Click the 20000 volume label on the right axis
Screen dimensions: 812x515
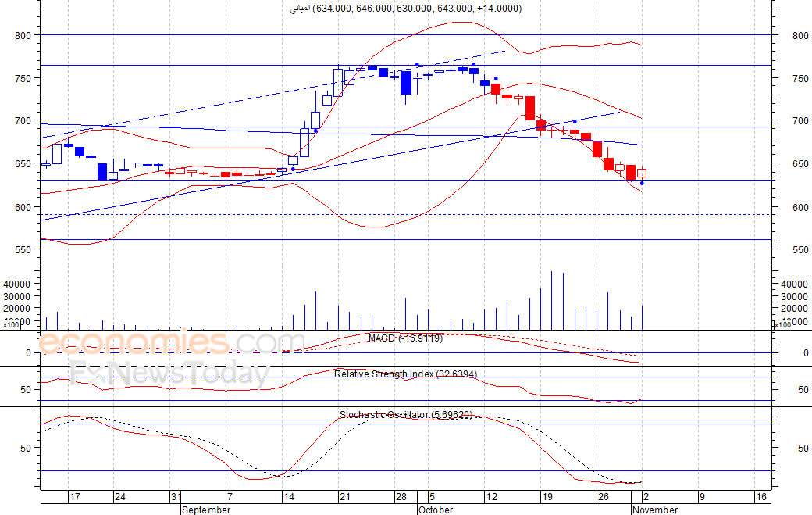point(794,308)
